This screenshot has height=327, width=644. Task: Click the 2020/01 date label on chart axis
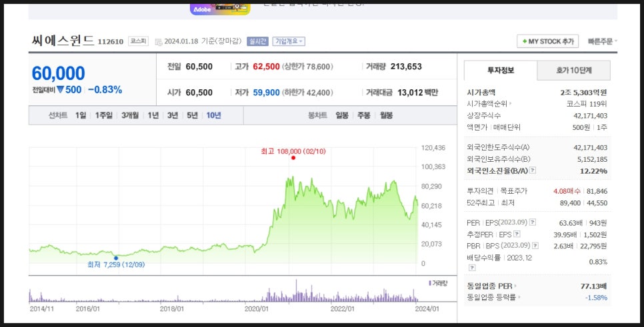point(256,308)
